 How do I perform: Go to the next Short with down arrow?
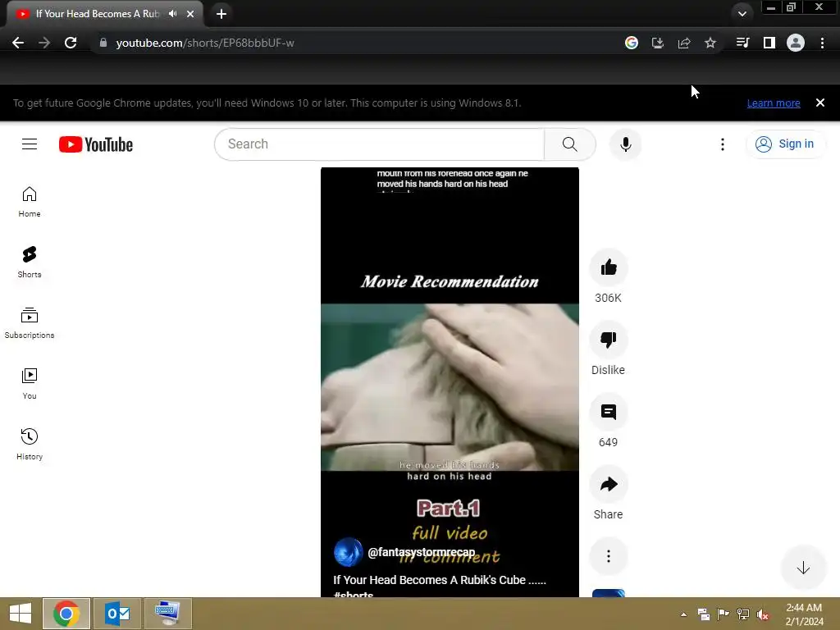[802, 568]
